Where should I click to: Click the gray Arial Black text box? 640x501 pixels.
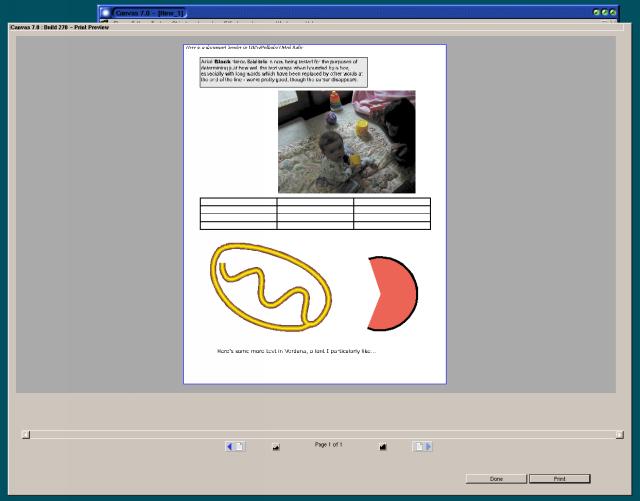click(x=284, y=72)
